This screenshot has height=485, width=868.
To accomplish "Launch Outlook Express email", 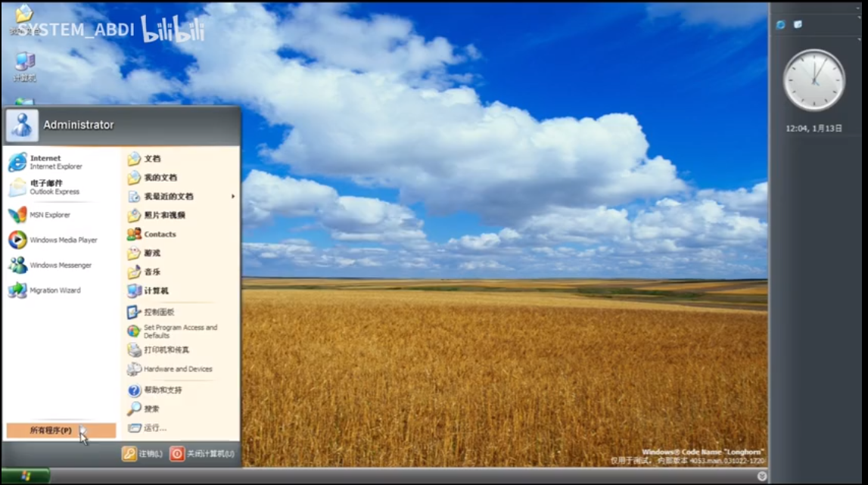I will 53,187.
